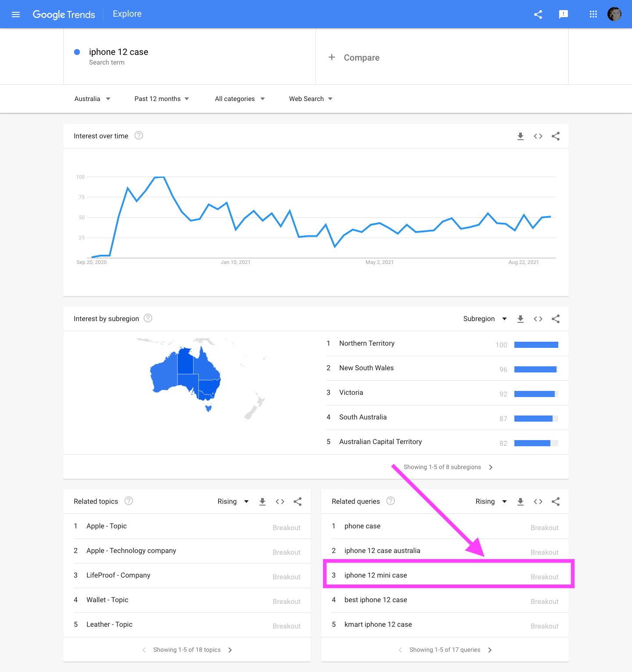Open the Web Search type dropdown

[311, 99]
